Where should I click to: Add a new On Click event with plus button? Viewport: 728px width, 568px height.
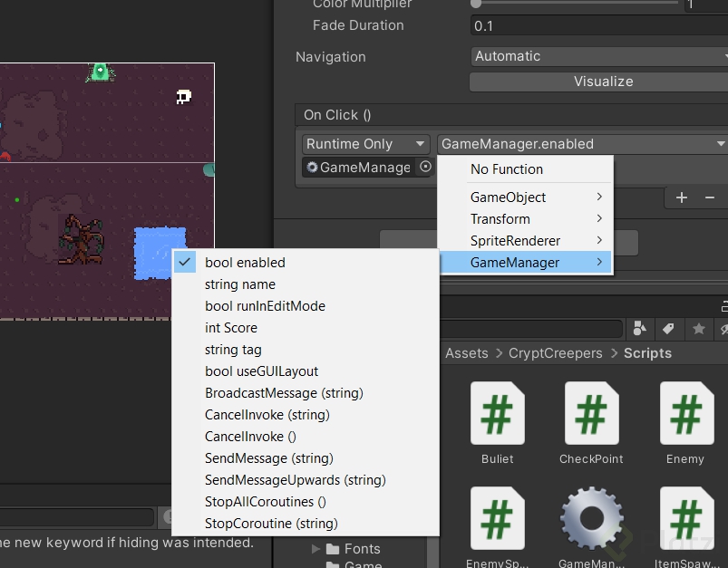pos(681,197)
